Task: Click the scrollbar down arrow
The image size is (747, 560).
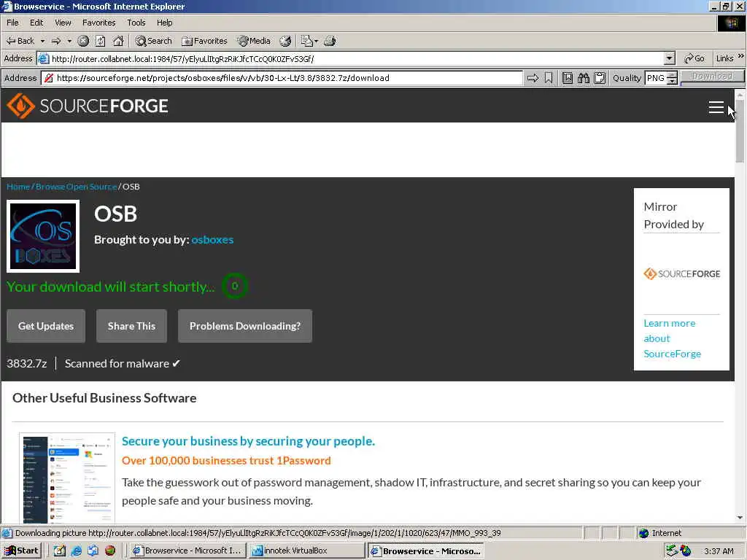Action: pos(740,518)
